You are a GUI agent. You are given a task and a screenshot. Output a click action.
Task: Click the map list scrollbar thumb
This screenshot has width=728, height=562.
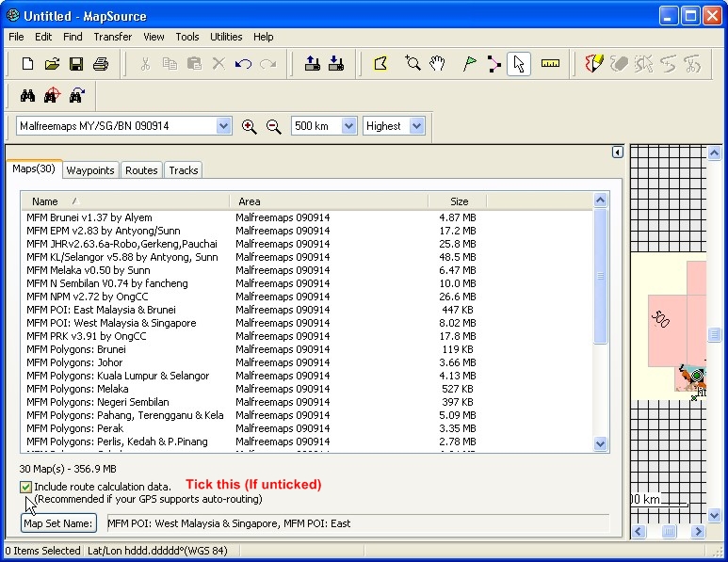tap(600, 276)
